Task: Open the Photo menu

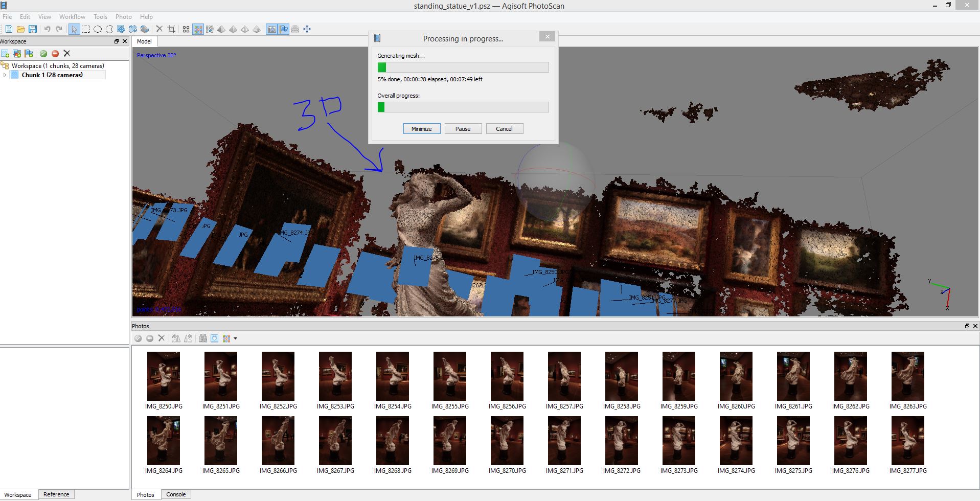Action: (123, 16)
